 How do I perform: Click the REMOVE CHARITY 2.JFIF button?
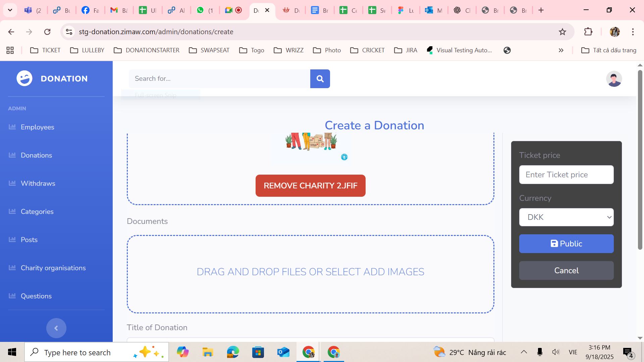pyautogui.click(x=310, y=185)
